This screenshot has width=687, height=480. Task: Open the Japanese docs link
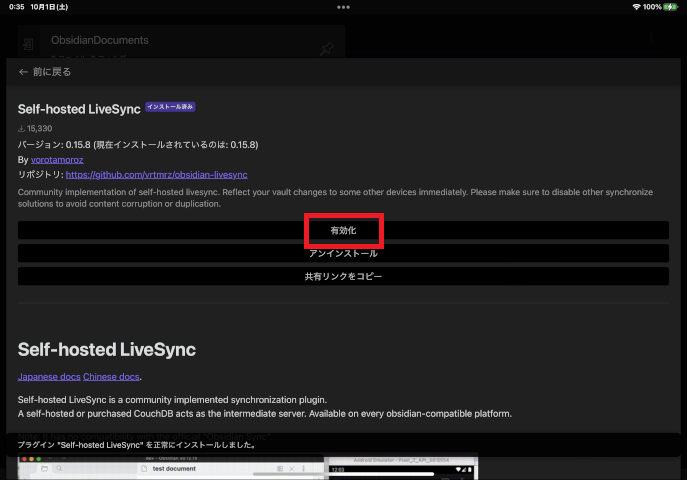[x=49, y=377]
